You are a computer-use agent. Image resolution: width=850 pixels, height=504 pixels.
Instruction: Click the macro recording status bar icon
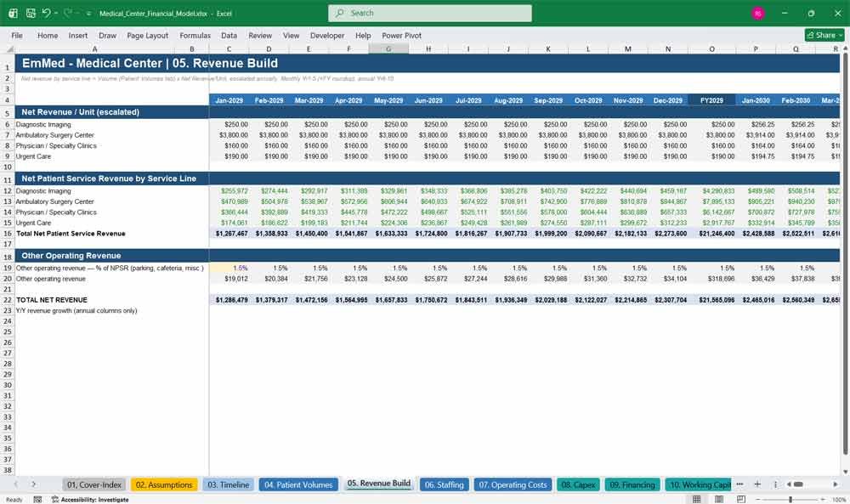[x=37, y=499]
